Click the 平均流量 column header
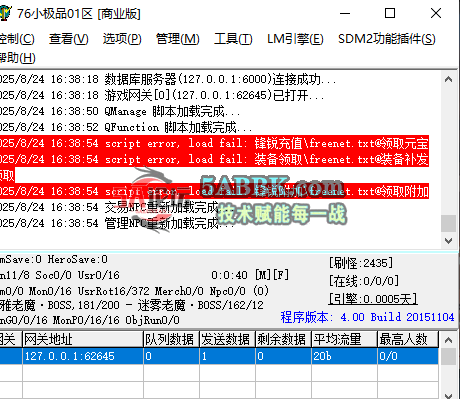460x399 pixels. 344,339
